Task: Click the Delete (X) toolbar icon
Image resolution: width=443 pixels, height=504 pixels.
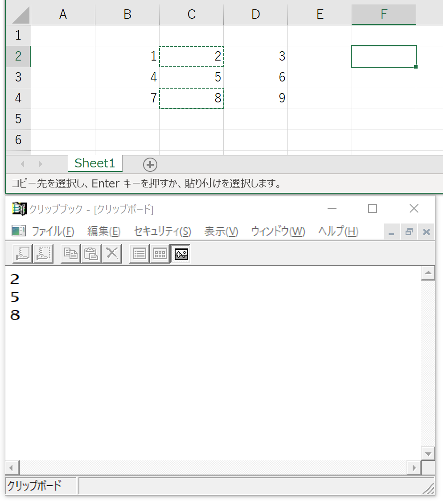Action: 111,254
